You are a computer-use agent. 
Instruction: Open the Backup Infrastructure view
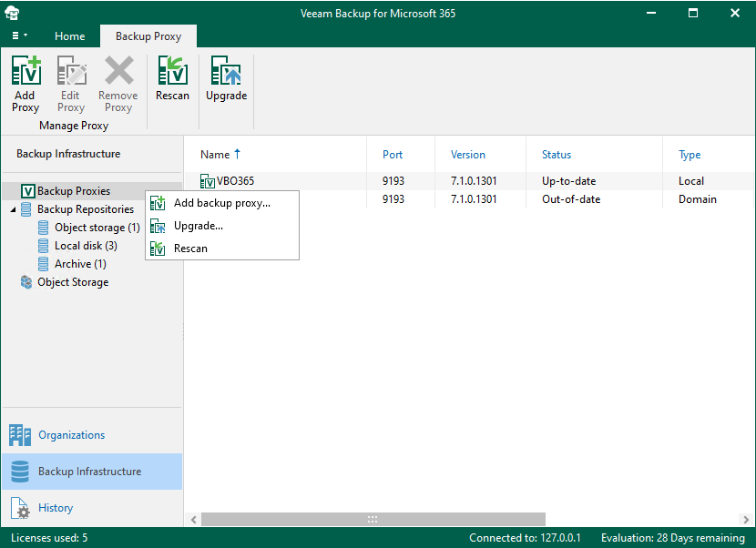[92, 472]
